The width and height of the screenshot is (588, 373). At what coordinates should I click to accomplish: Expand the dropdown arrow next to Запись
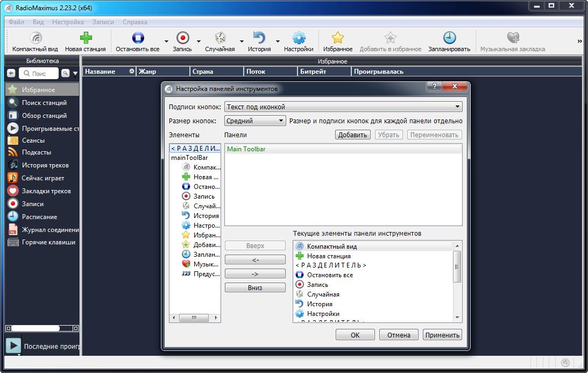point(199,41)
